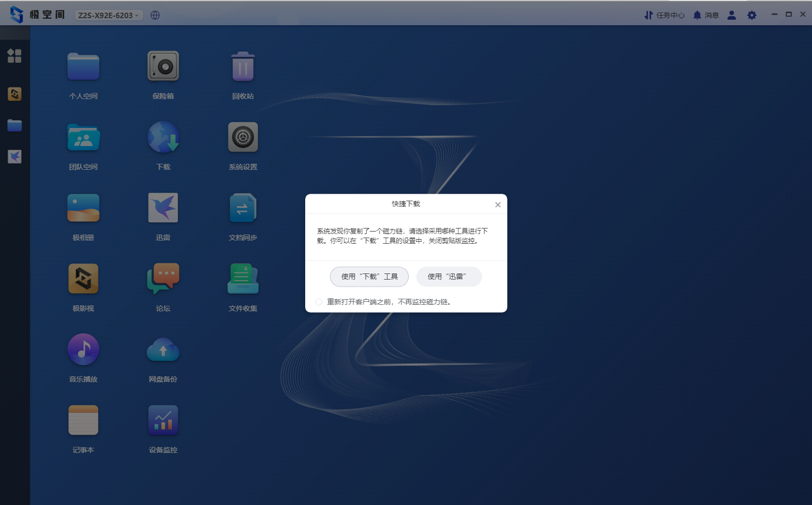Open the 网盘备份 cloud backup app
Viewport: 812px width, 505px height.
163,350
